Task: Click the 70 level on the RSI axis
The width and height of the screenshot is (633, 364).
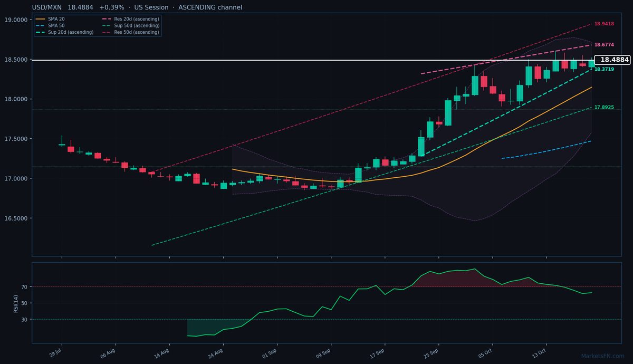Action: [24, 287]
